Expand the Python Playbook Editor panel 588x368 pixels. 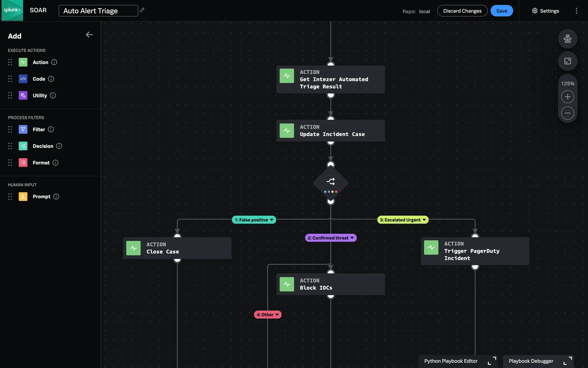click(492, 361)
